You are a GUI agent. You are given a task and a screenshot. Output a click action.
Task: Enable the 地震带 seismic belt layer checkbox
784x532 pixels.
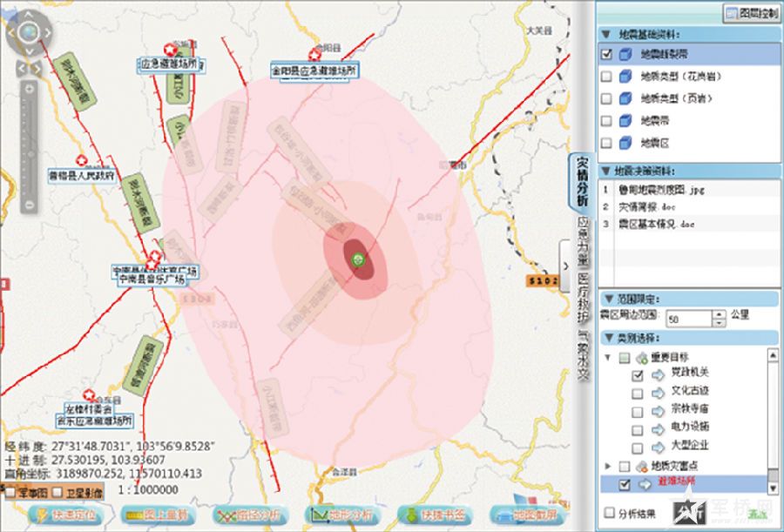[607, 120]
